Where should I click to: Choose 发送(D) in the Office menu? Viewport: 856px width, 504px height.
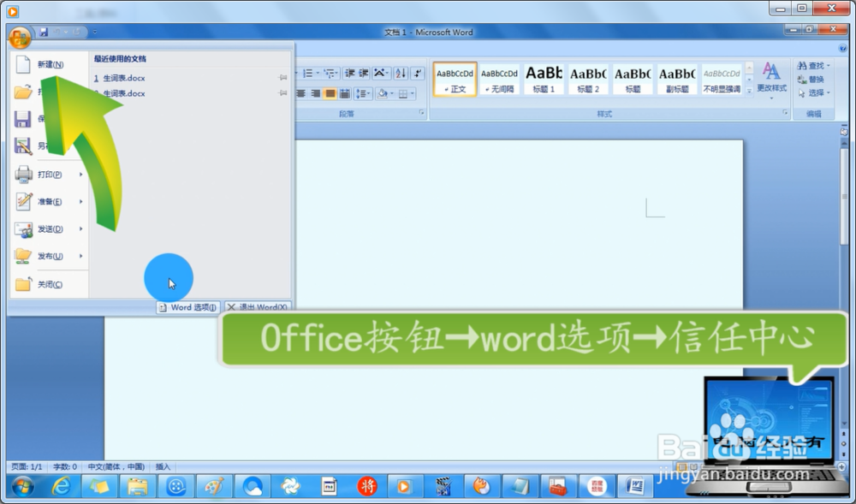[49, 229]
